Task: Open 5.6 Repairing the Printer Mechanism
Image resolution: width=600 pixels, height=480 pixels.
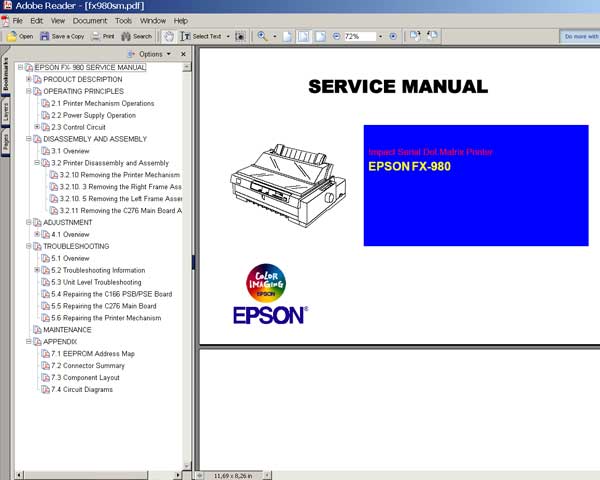Action: (106, 318)
